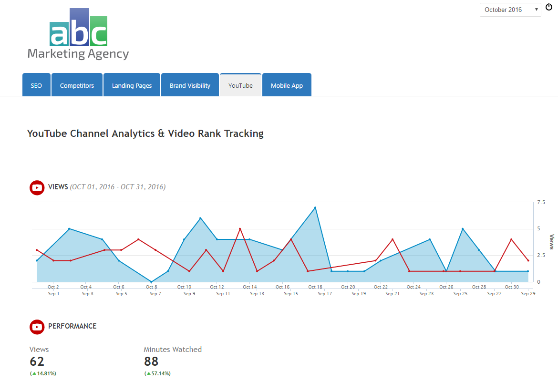558x392 pixels.
Task: Open the Mobile App tab
Action: tap(287, 85)
